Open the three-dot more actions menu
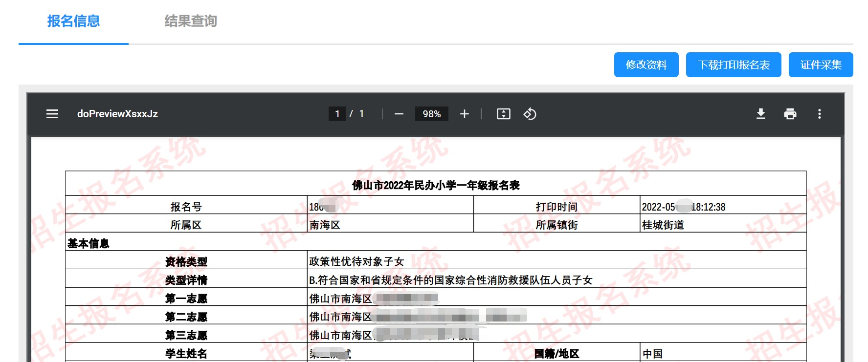 click(x=819, y=114)
